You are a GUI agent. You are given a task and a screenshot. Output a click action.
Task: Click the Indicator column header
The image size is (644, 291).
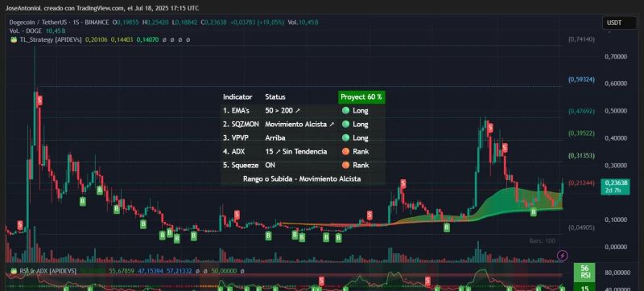coord(237,97)
